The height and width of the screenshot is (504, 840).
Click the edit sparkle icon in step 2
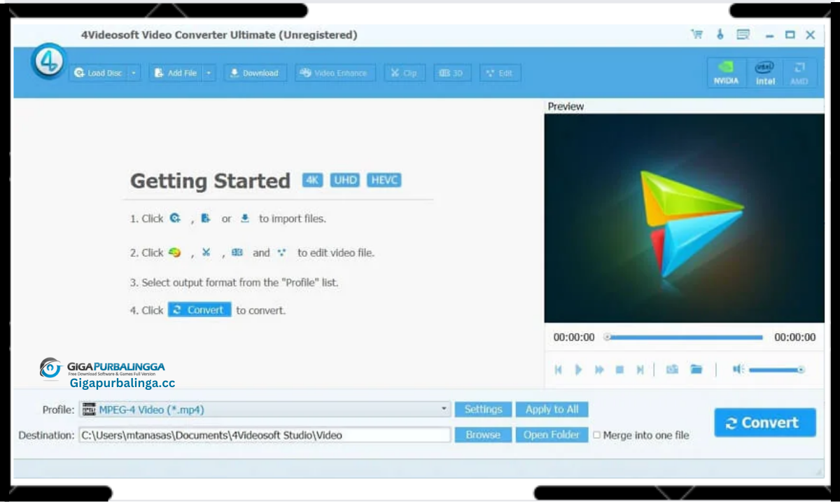click(281, 253)
